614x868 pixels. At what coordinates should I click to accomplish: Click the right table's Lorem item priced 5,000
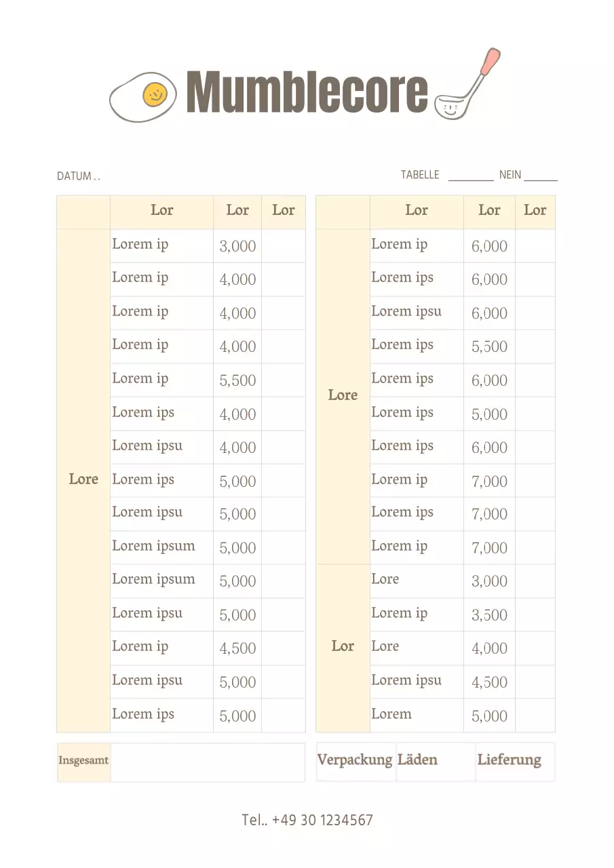tap(391, 714)
